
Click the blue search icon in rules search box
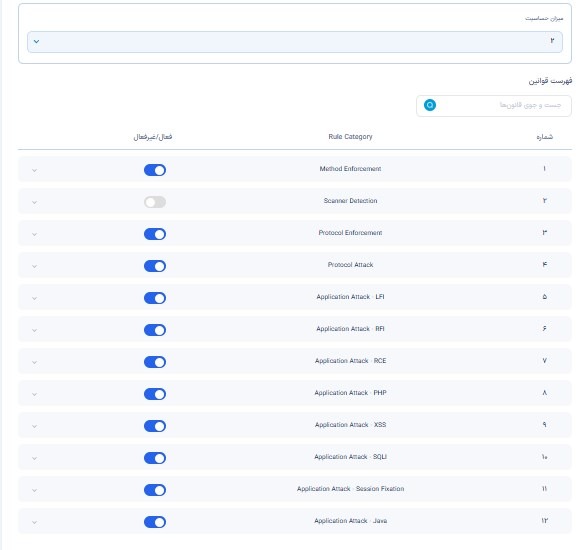(x=430, y=105)
